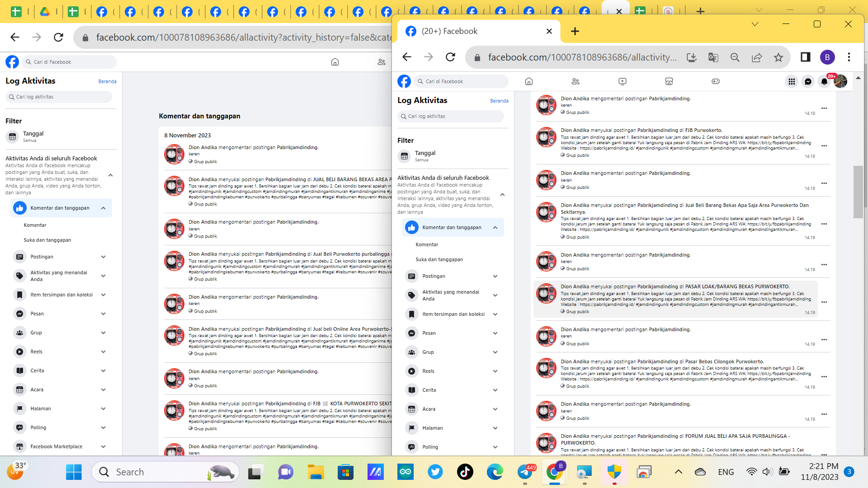Open the Marketplace icon in the right window's Facebook header
Image resolution: width=868 pixels, height=488 pixels.
669,81
